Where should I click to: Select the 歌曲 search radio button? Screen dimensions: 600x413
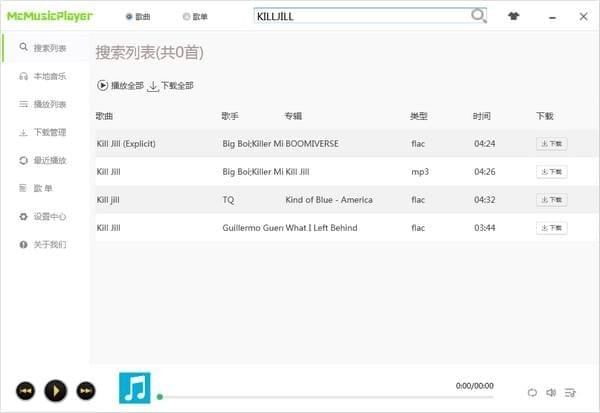pyautogui.click(x=129, y=16)
